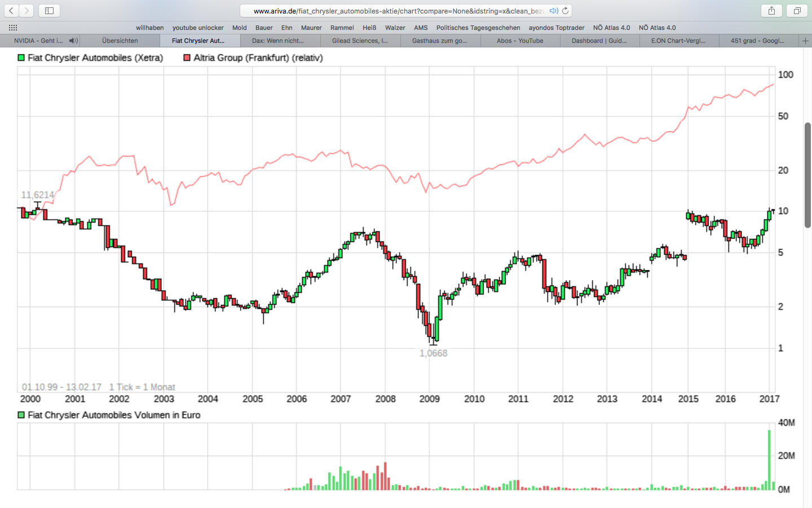Image resolution: width=812 pixels, height=508 pixels.
Task: Click the vertical page scrollbar thumb
Action: 807,175
